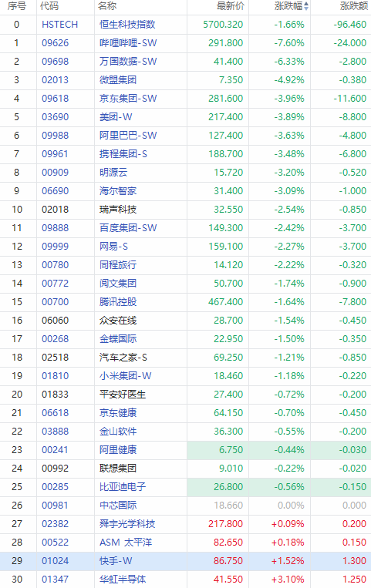This screenshot has height=588, width=371.
Task: Sort by the 涨跌额 column header
Action: pos(354,6)
